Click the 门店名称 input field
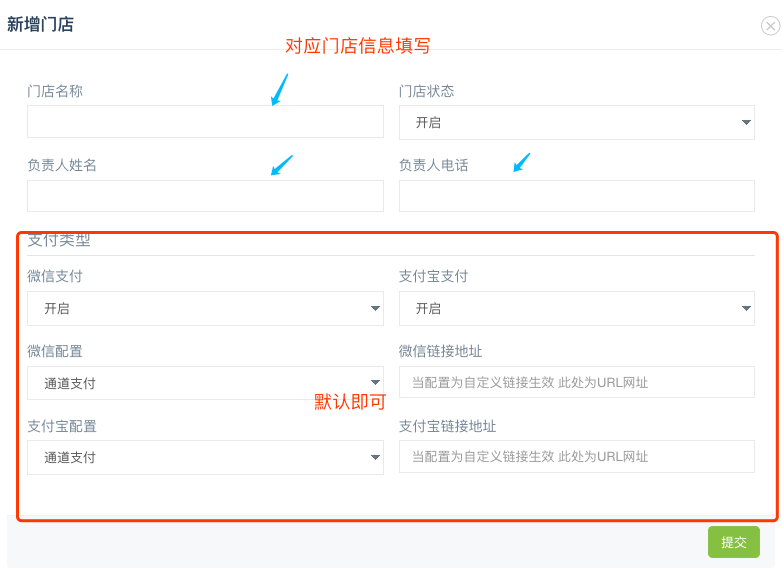 click(205, 121)
